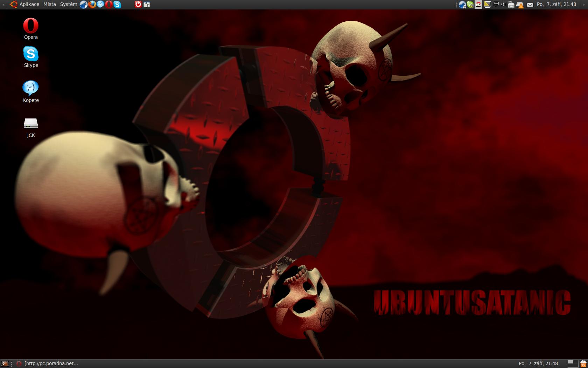Open the Kopete desktop shortcut
Screen dimensions: 588x368
[x=31, y=91]
